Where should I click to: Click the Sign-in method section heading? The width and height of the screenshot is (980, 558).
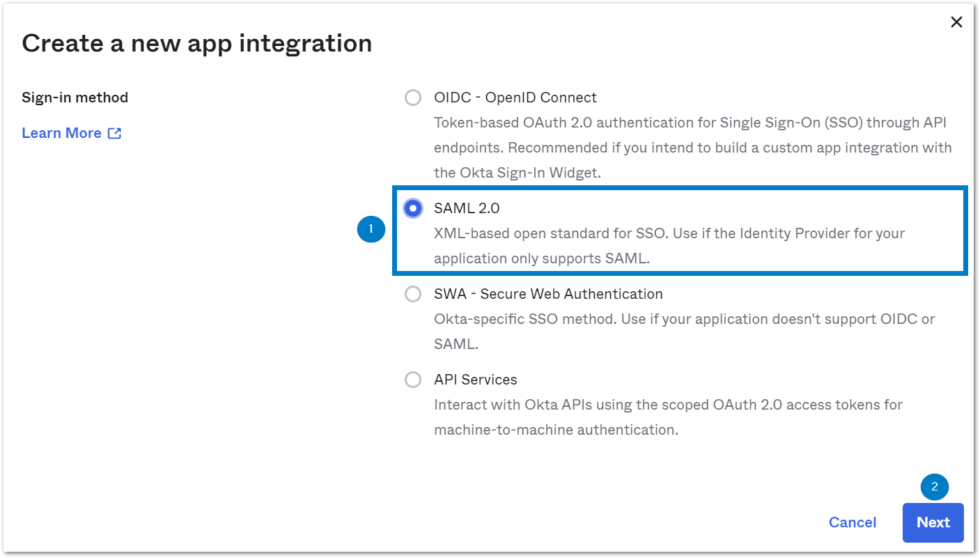pos(75,98)
